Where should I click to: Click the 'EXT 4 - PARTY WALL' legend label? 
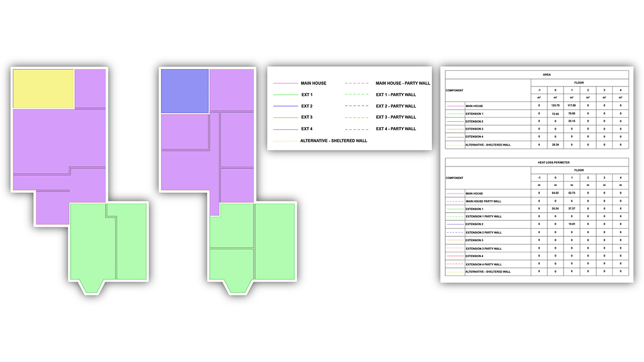click(396, 129)
